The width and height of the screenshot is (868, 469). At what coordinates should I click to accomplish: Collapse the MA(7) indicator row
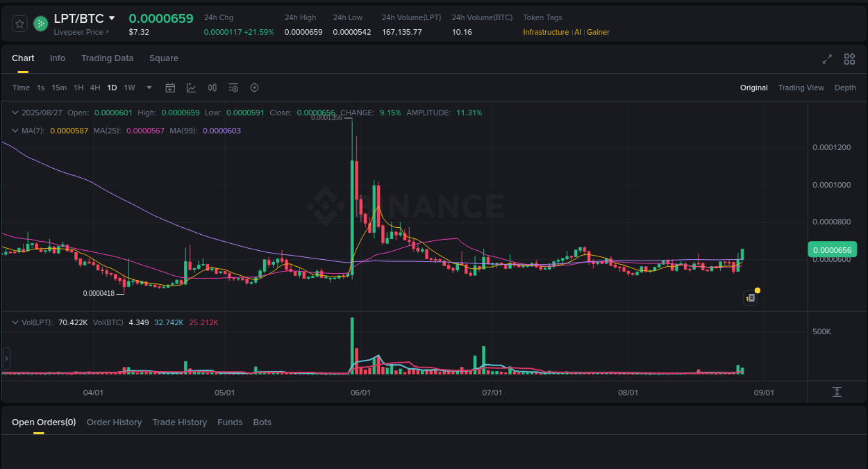15,131
